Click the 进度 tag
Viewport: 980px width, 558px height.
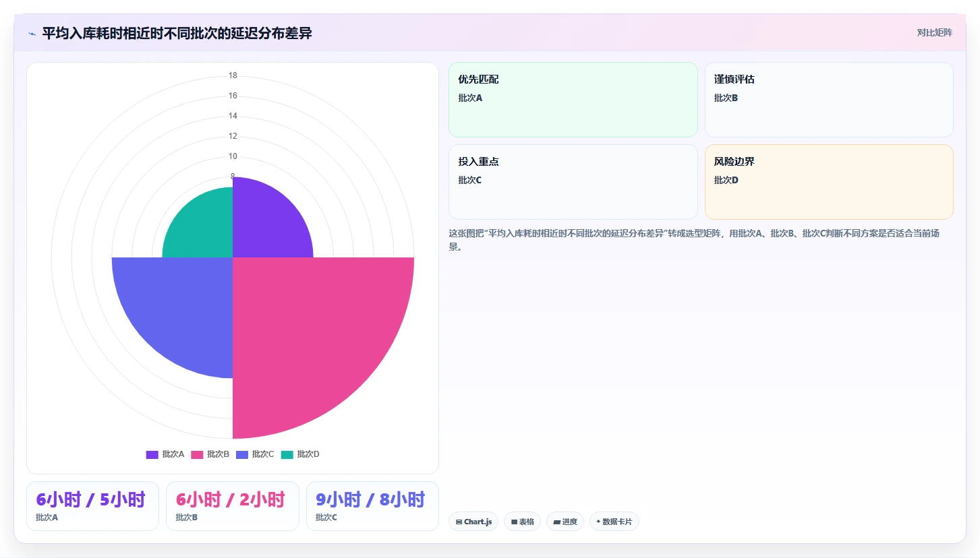pyautogui.click(x=565, y=522)
